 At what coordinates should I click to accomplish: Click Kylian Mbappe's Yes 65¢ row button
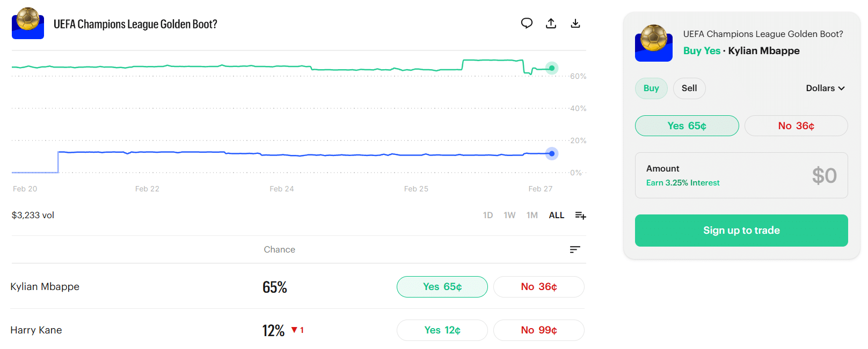tap(442, 287)
